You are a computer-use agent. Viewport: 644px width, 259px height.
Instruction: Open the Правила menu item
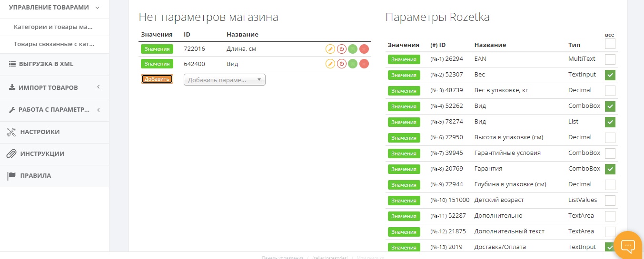[x=54, y=176]
